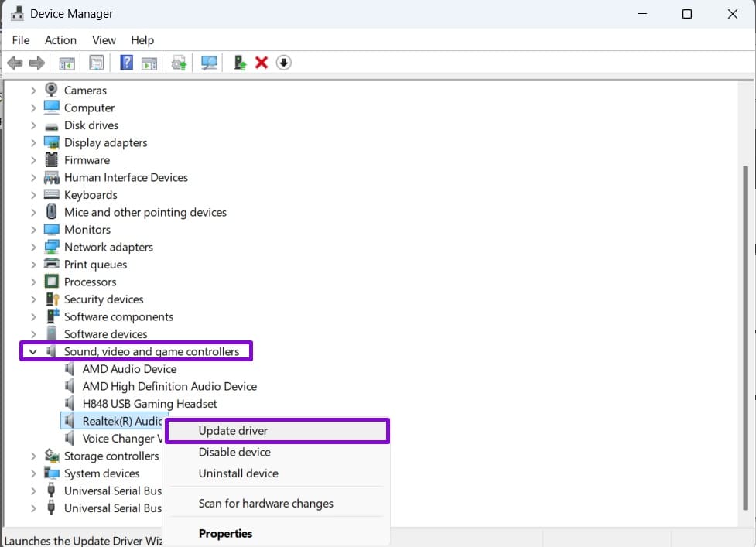Screen dimensions: 756x547
Task: Click the Properties sheet toolbar icon
Action: 97,63
